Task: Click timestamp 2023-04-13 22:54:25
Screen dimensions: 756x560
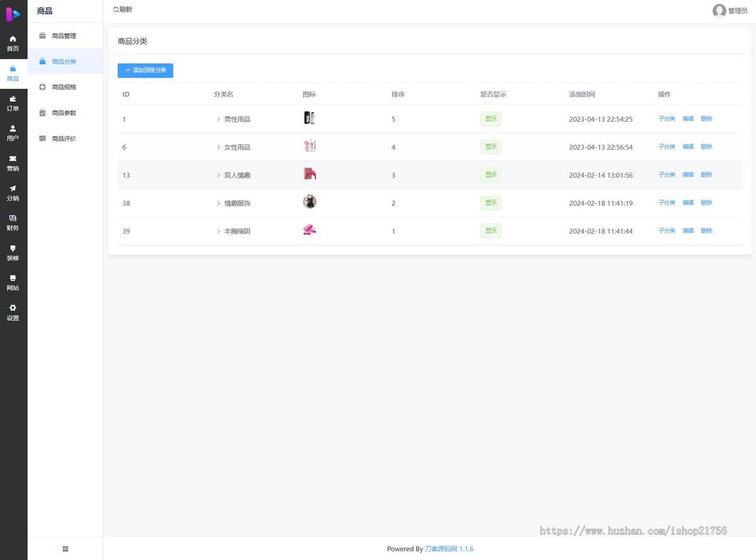Action: 600,119
